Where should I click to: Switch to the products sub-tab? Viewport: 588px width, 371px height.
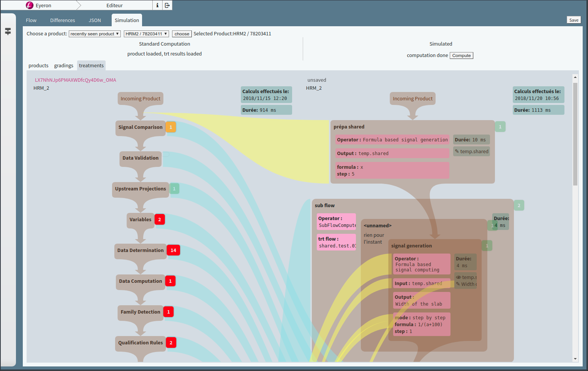pos(38,65)
